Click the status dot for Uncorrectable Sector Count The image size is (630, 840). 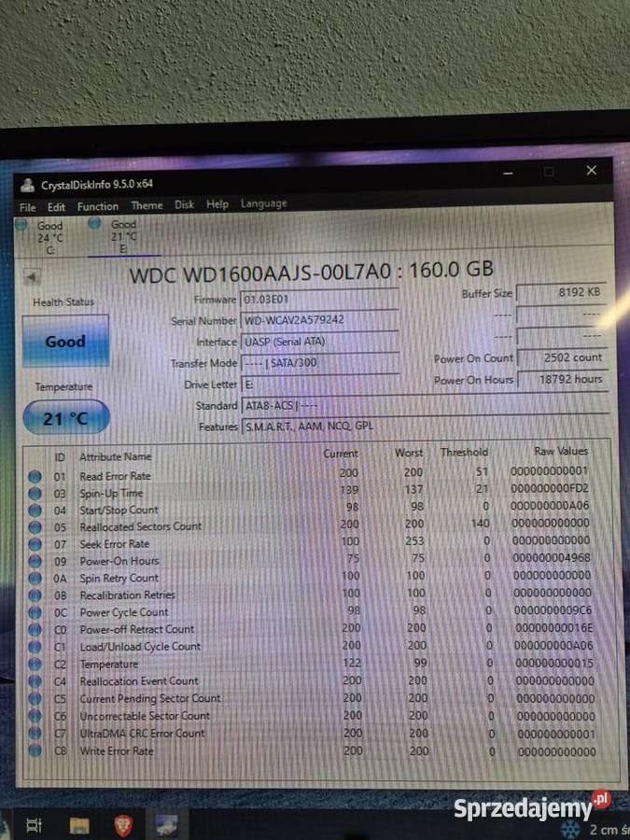click(35, 716)
